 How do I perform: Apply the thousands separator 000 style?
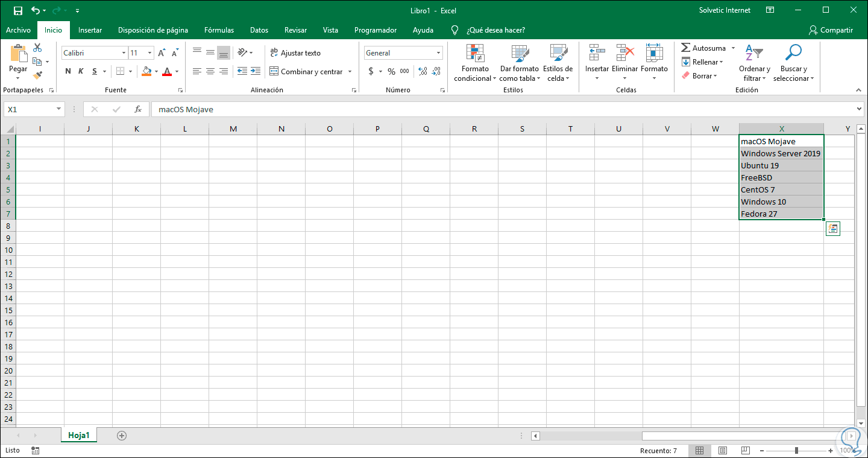[404, 71]
